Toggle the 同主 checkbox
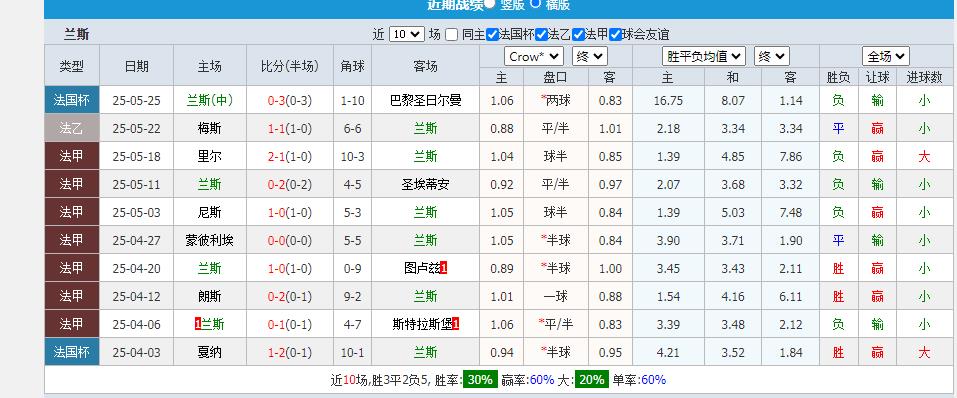 click(x=452, y=35)
